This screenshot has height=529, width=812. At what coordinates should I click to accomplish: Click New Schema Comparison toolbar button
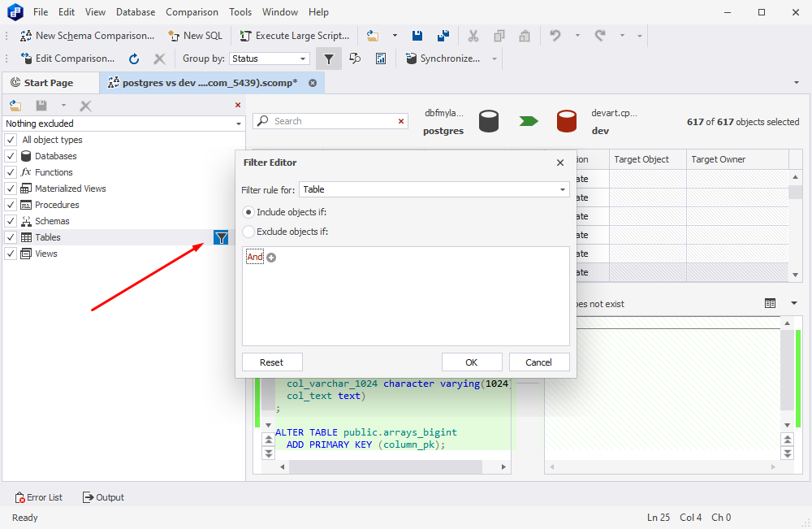(x=87, y=36)
